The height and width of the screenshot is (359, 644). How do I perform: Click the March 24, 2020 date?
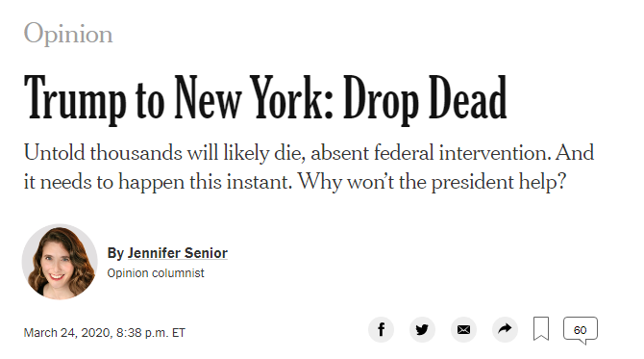[66, 333]
